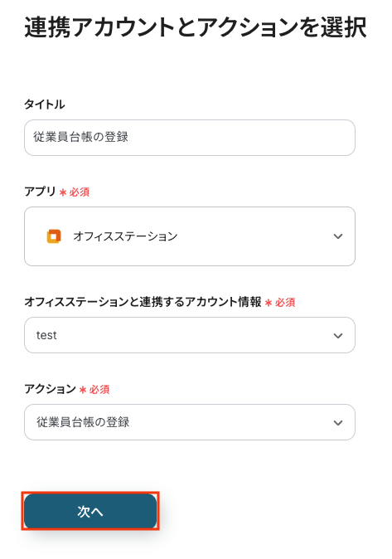Open the test account dropdown chevron
The width and height of the screenshot is (392, 559).
pyautogui.click(x=338, y=335)
